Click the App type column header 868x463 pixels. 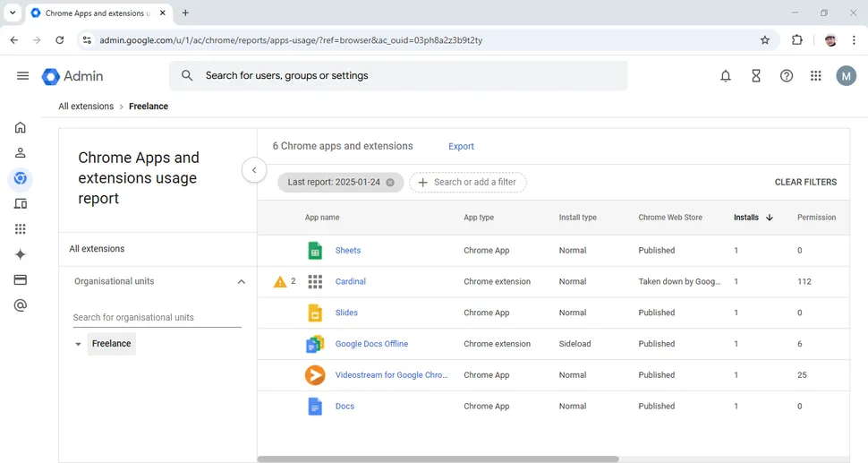tap(478, 217)
